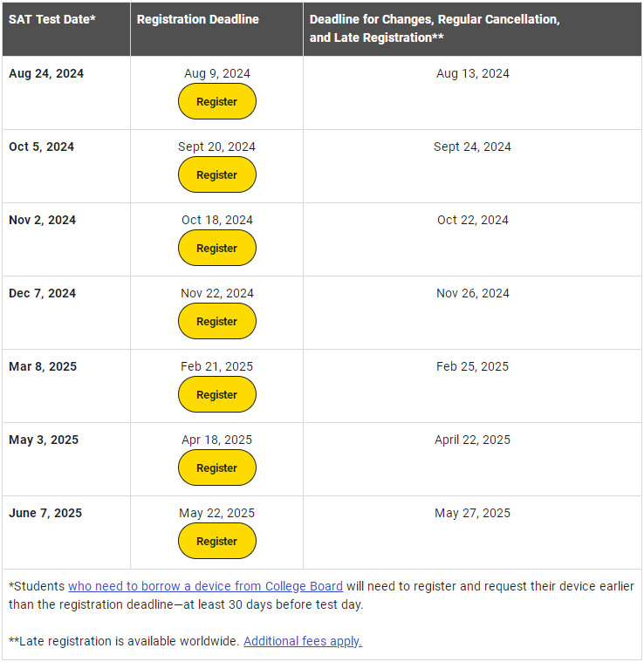Select the SAT Test Date column header
644x662 pixels.
coord(66,29)
